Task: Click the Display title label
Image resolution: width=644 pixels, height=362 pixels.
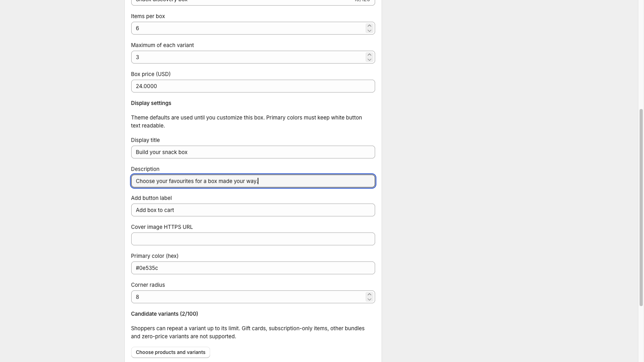Action: (145, 140)
